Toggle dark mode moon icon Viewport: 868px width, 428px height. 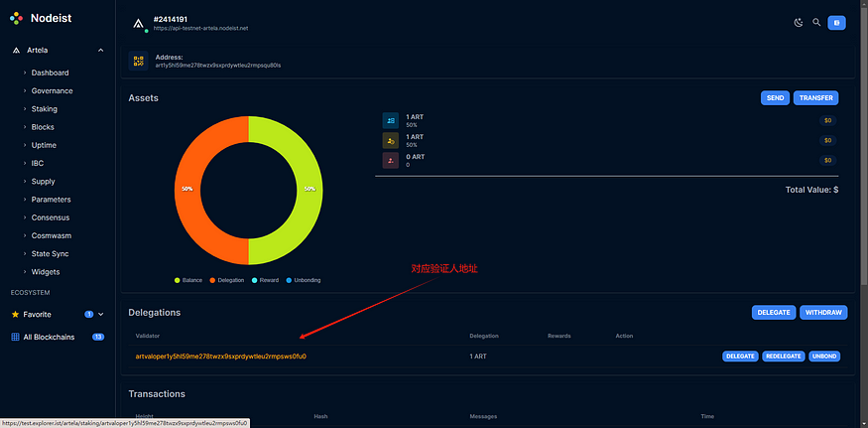pos(799,23)
